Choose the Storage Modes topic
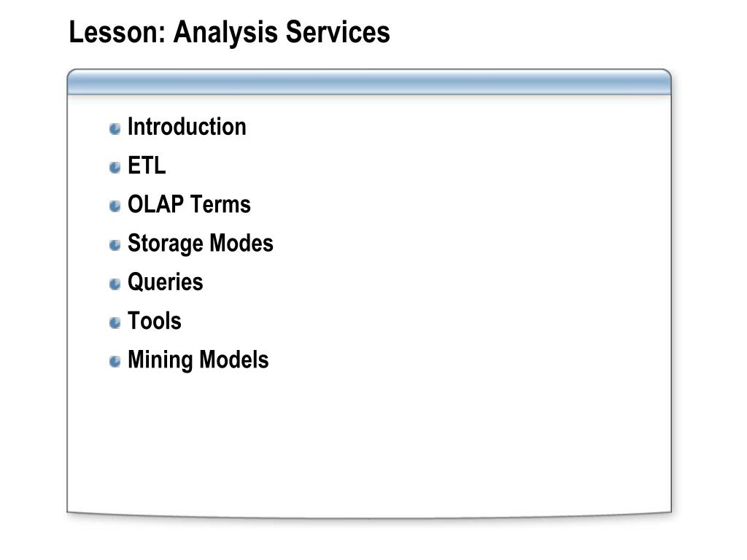This screenshot has height=560, width=747. tap(201, 244)
